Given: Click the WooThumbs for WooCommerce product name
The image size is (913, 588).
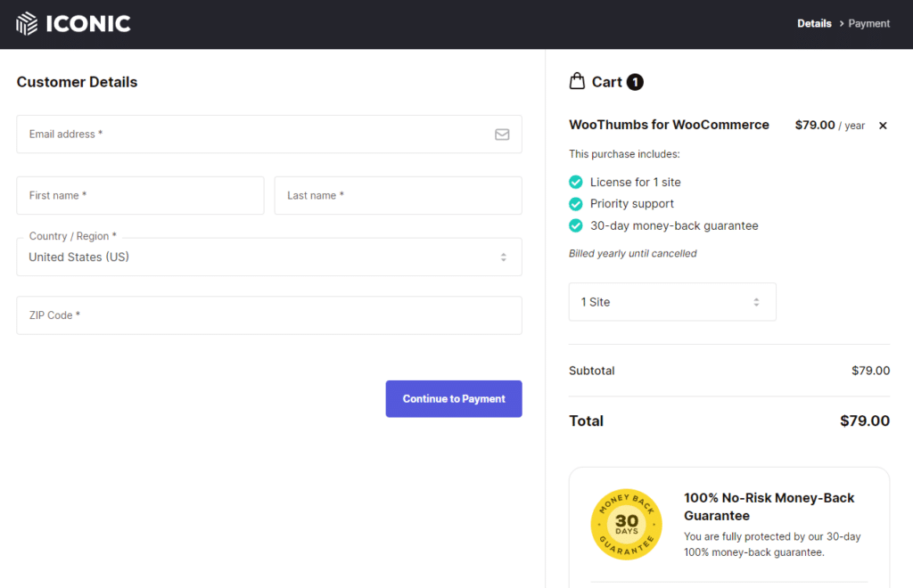Looking at the screenshot, I should [669, 125].
